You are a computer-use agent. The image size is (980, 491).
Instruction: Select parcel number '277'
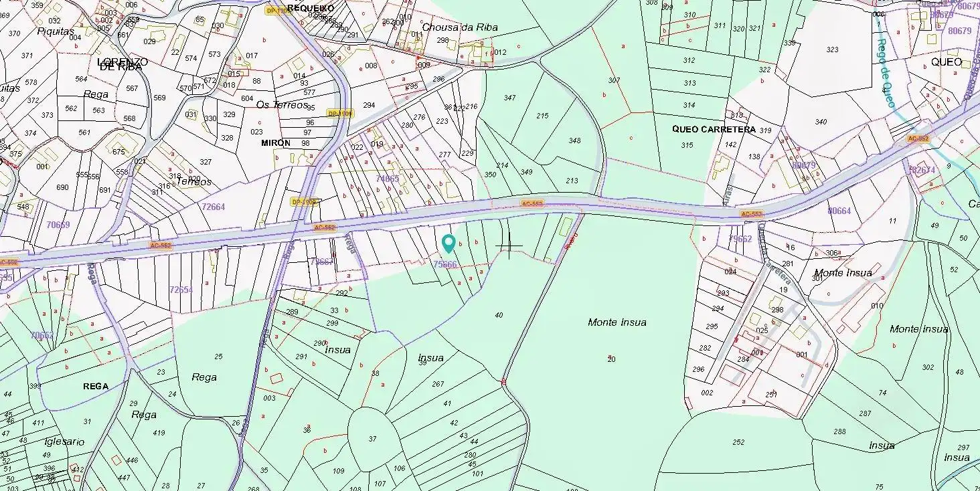coord(445,155)
